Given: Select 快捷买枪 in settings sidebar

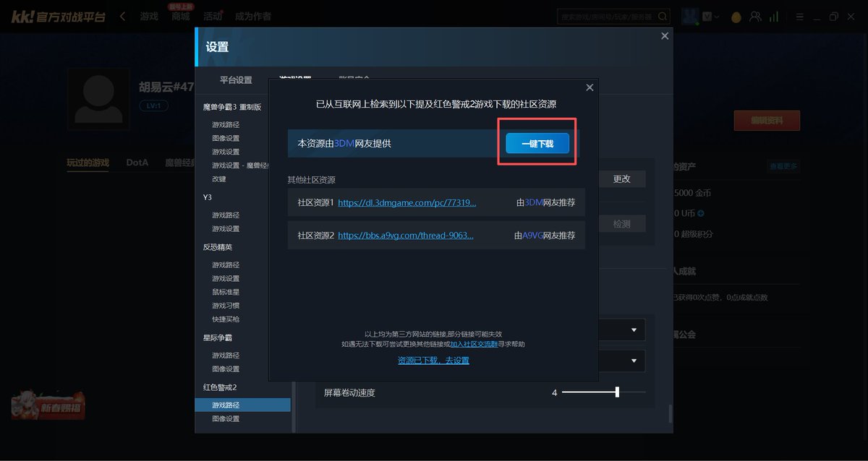Looking at the screenshot, I should click(x=226, y=319).
